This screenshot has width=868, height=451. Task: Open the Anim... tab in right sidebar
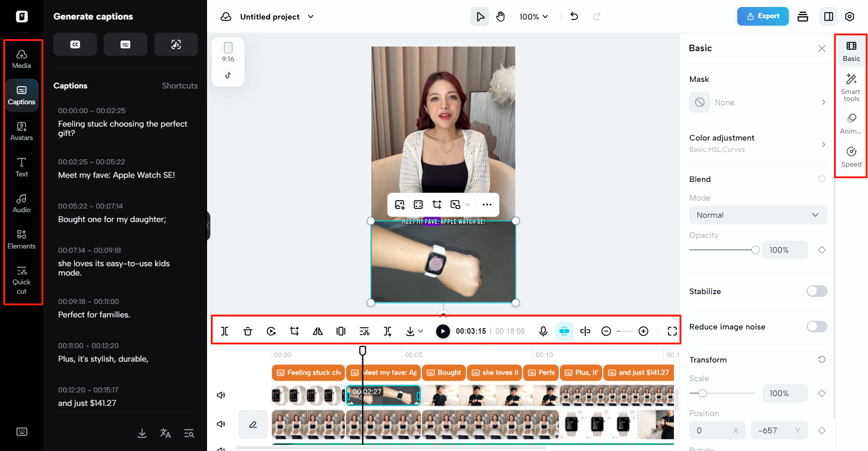click(x=851, y=124)
